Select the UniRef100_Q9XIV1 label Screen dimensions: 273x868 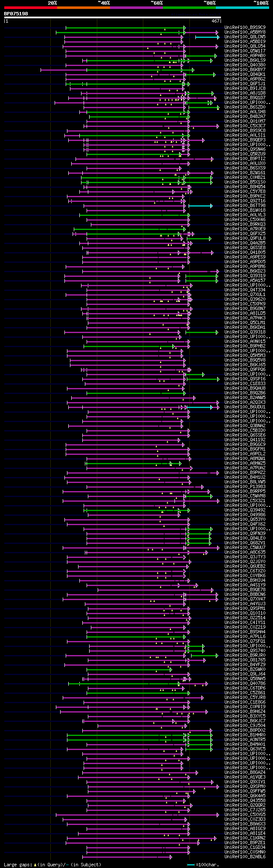[x=245, y=782]
